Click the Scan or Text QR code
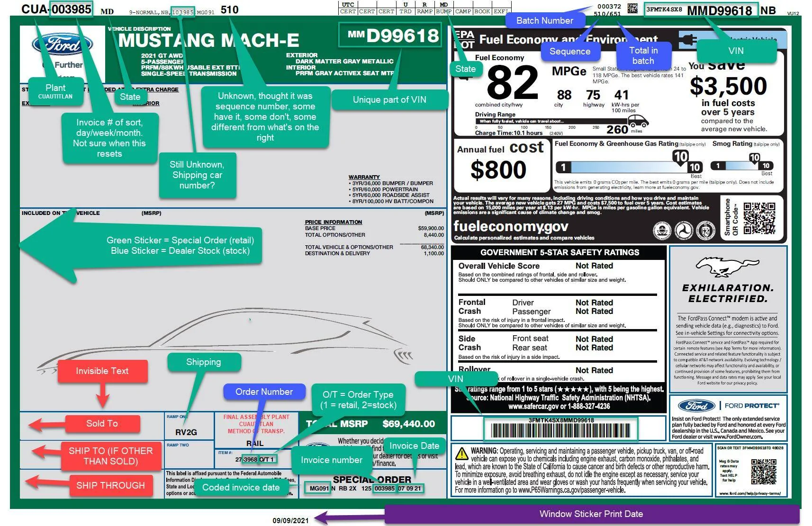This screenshot has width=812, height=526. coord(764,472)
